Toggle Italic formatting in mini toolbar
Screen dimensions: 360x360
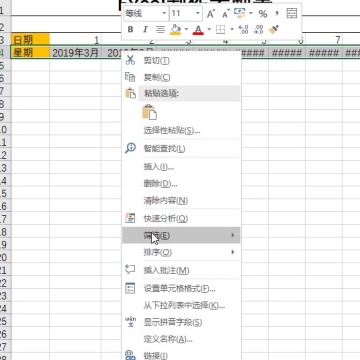145,30
